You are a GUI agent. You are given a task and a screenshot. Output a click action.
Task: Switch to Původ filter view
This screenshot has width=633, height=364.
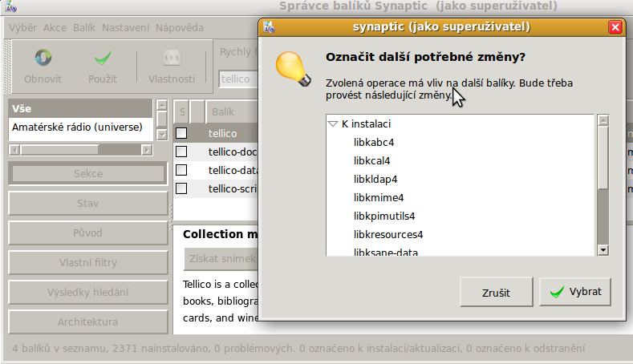coord(88,233)
